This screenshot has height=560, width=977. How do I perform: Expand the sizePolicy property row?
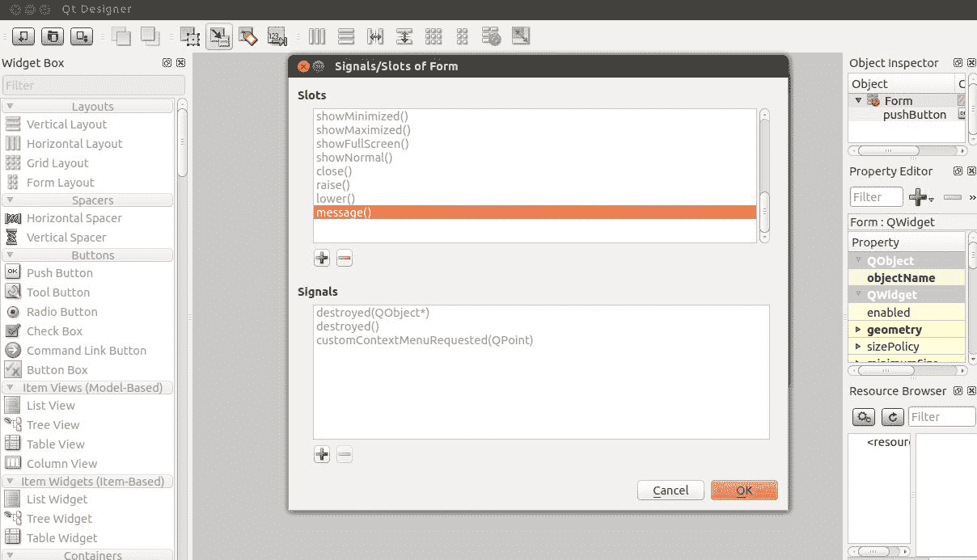coord(857,347)
